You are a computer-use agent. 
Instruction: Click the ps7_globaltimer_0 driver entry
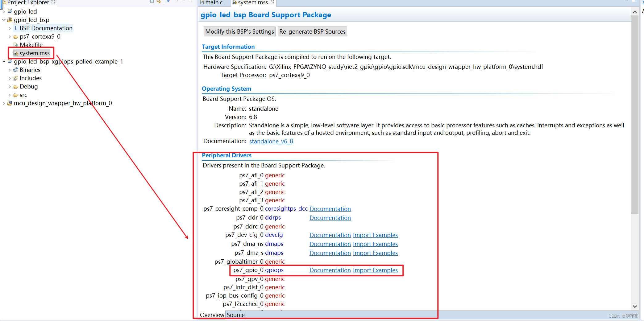250,261
